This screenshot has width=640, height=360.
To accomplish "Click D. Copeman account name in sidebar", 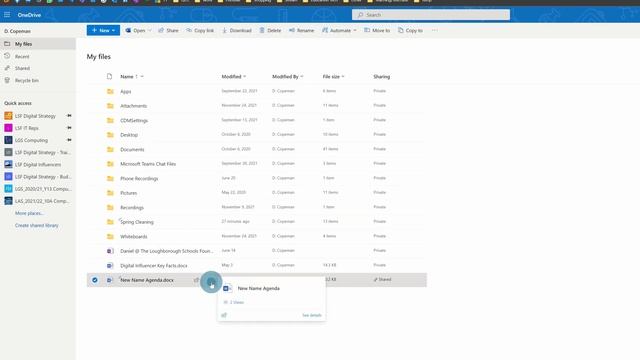I will click(18, 31).
